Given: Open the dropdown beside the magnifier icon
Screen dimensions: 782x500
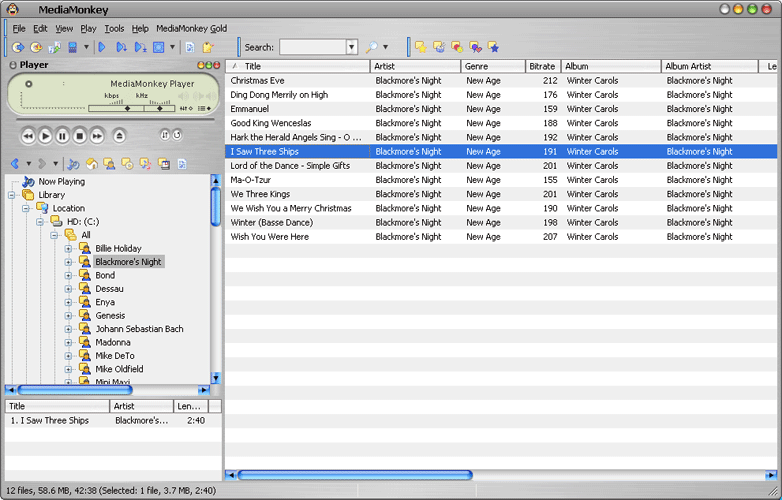Looking at the screenshot, I should [x=386, y=47].
